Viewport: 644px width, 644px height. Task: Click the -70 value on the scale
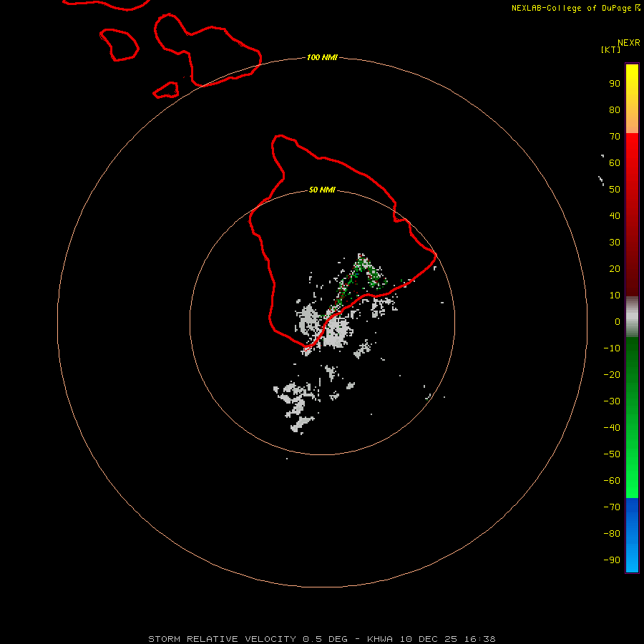[x=612, y=507]
